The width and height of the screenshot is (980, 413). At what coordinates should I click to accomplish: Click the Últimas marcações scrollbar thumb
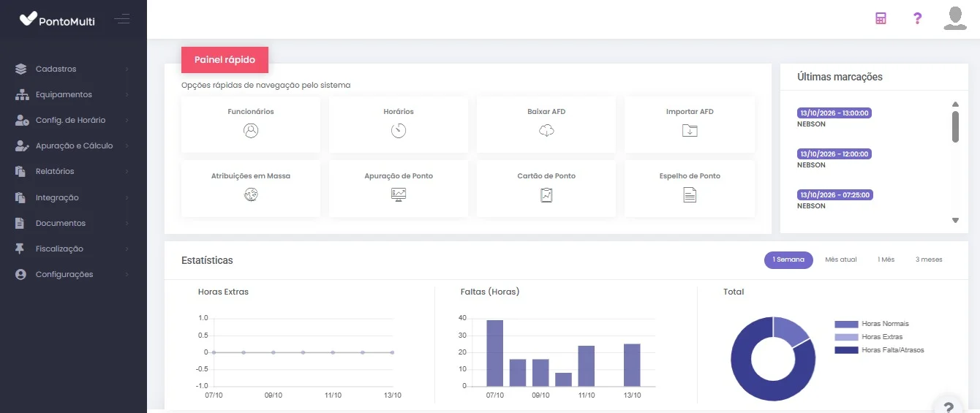pos(955,126)
